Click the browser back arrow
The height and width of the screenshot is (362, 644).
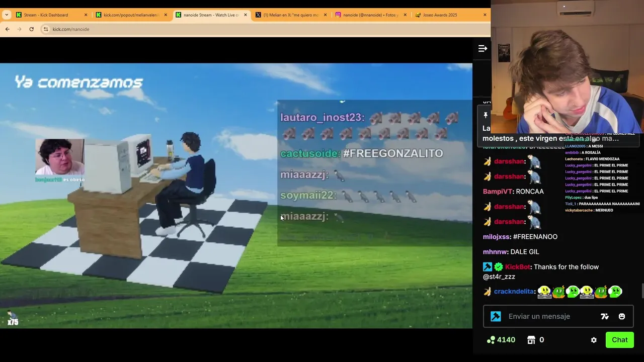tap(7, 29)
